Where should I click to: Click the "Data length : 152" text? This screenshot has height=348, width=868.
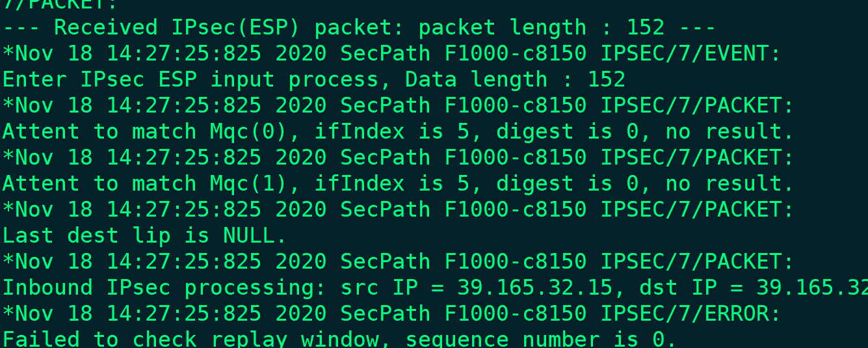tap(515, 79)
